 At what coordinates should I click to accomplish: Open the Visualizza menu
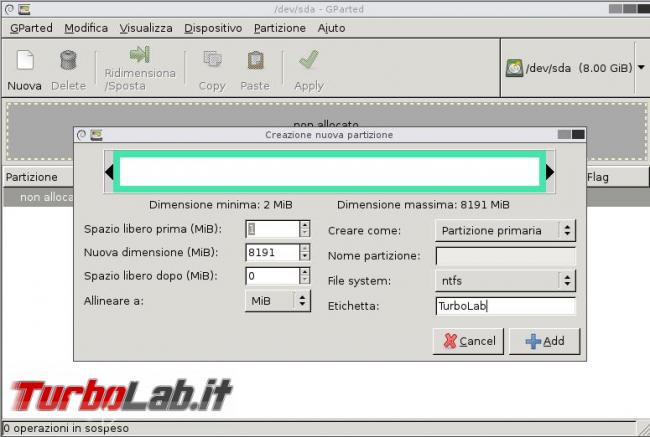[146, 28]
